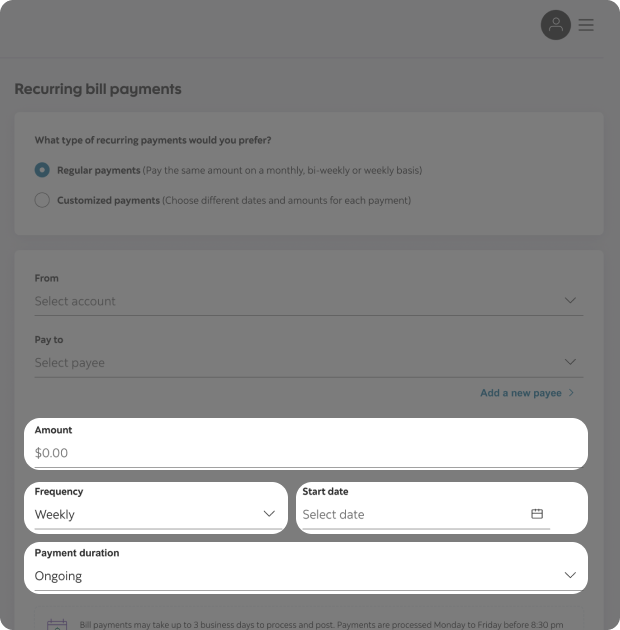Select the Regular payments radio button
The height and width of the screenshot is (630, 620).
click(x=42, y=170)
